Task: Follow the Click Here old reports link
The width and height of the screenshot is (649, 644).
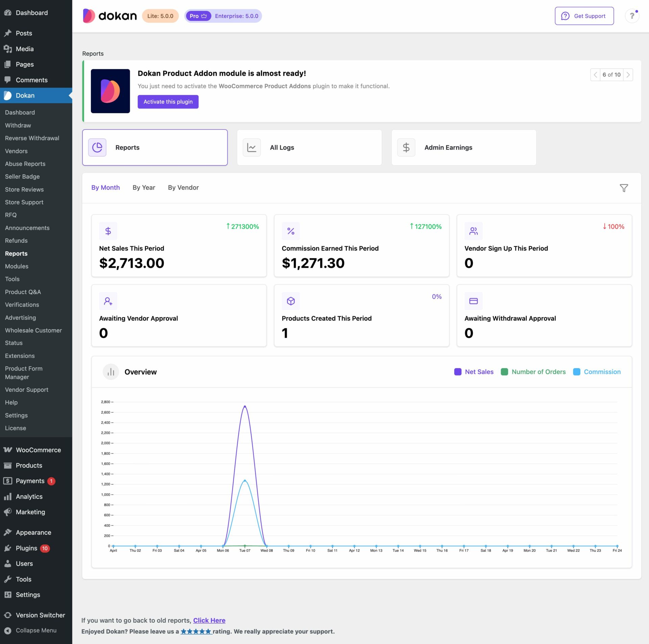Action: tap(209, 620)
